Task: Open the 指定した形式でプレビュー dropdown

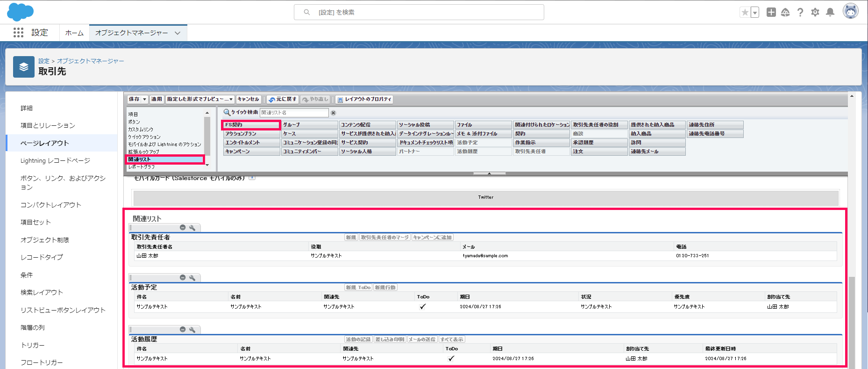Action: pyautogui.click(x=200, y=99)
